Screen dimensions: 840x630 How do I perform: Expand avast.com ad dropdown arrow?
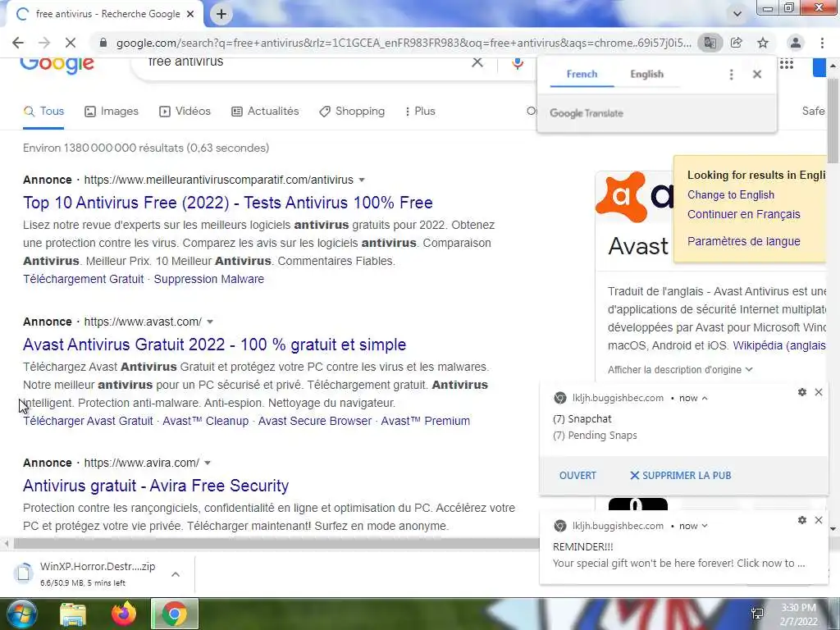(x=210, y=322)
